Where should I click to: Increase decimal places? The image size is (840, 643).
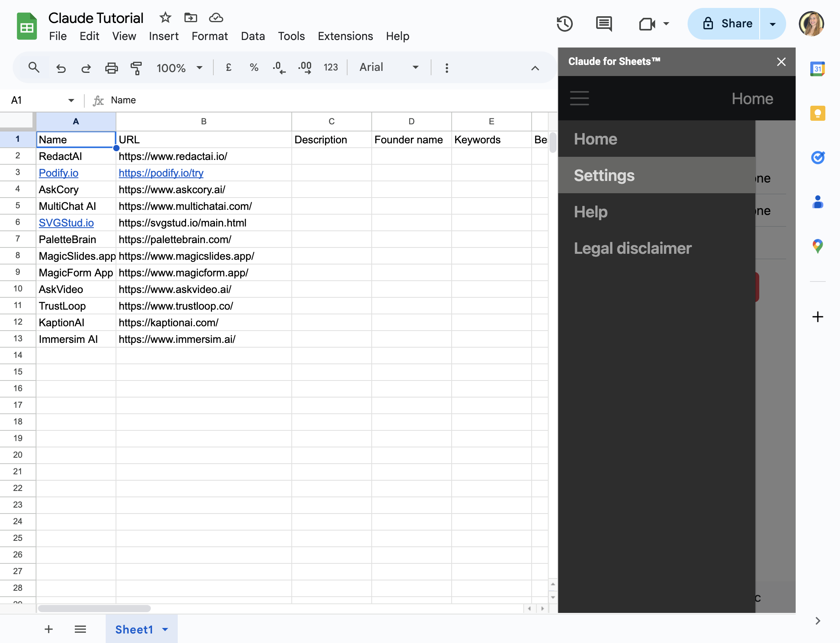click(x=305, y=68)
